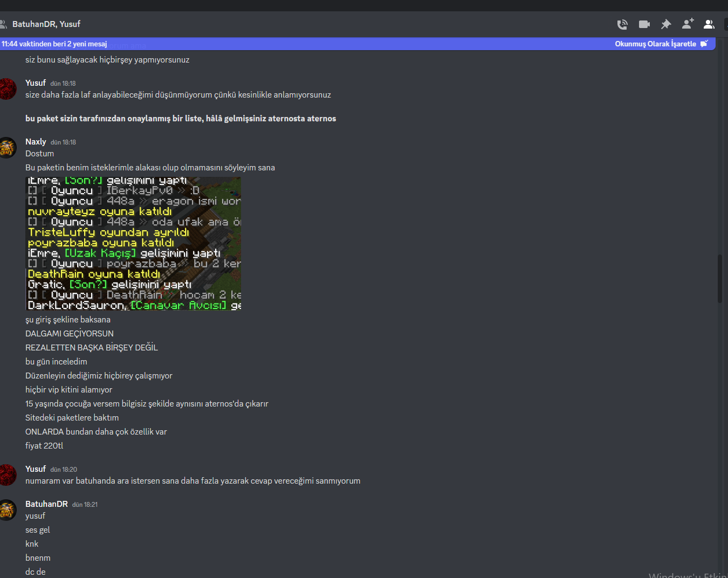The width and height of the screenshot is (728, 578).
Task: Click message 'size daha fazla laf anlayabileceğimi'
Action: (x=178, y=95)
